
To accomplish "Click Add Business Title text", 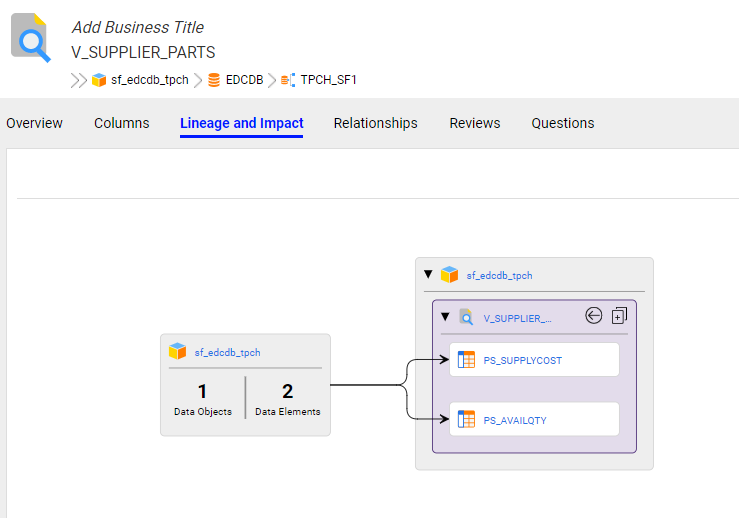I will pos(138,27).
